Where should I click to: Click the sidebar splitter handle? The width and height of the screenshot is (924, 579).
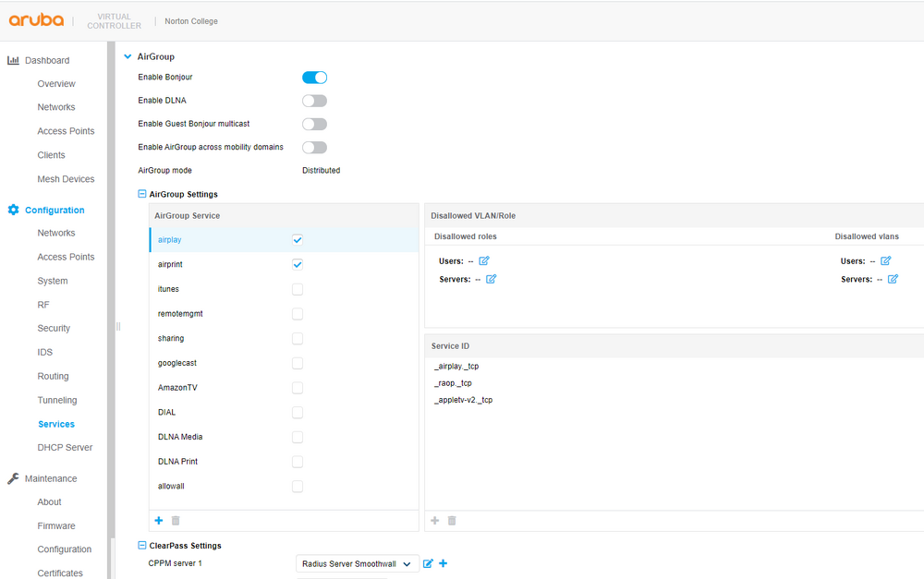click(118, 326)
